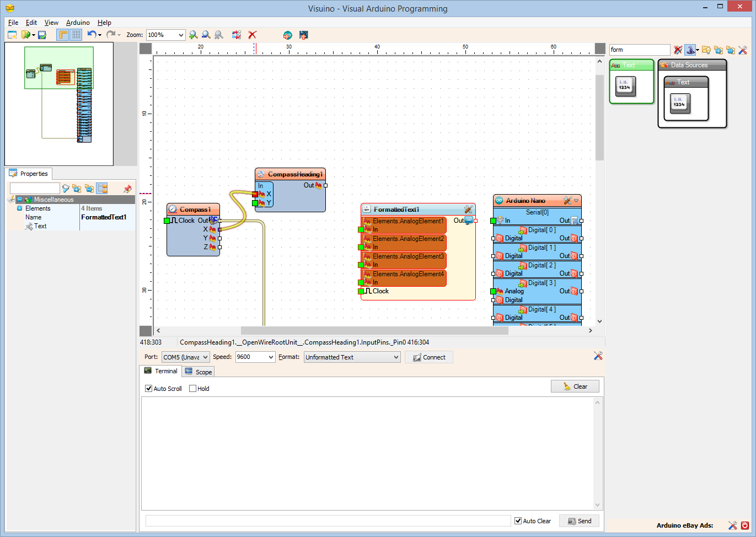This screenshot has height=537, width=756.
Task: Expand the Arduino Nano header dropdown arrow
Action: (x=576, y=201)
